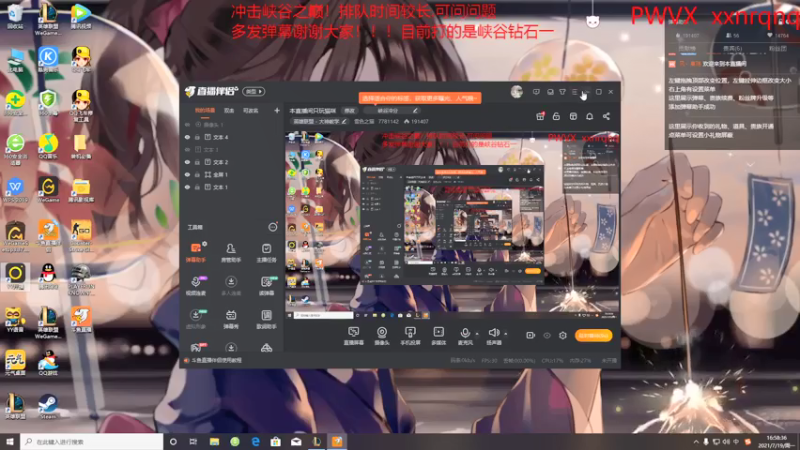Image resolution: width=800 pixels, height=450 pixels.
Task: Mute the 扬声器 speaker
Action: coord(493,336)
